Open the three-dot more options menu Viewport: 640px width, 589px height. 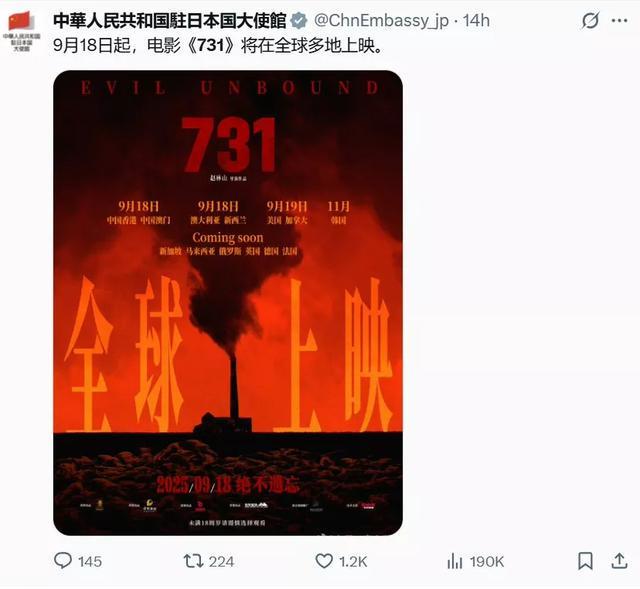coord(620,20)
